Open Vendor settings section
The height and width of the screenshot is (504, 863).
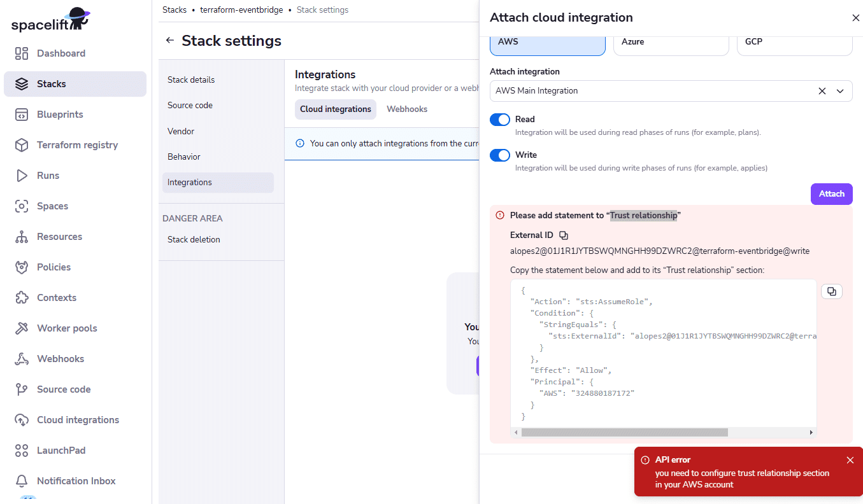pyautogui.click(x=218, y=132)
